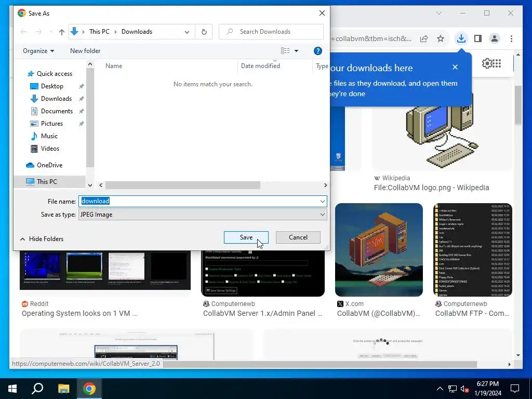Image resolution: width=532 pixels, height=399 pixels.
Task: Open the CollabVM Server 1.x/Admin Panel link
Action: point(262,313)
